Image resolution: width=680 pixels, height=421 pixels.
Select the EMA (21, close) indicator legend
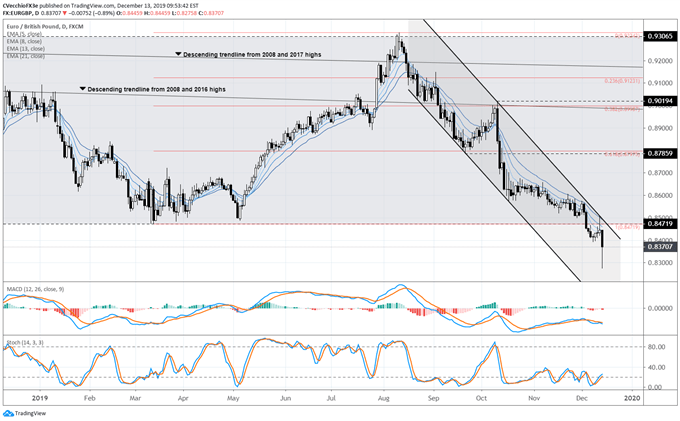pos(26,56)
